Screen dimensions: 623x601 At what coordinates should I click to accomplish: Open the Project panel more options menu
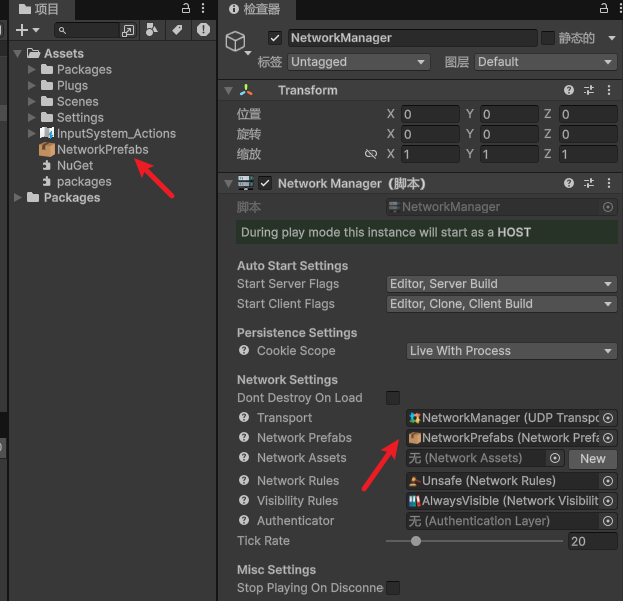pyautogui.click(x=203, y=8)
